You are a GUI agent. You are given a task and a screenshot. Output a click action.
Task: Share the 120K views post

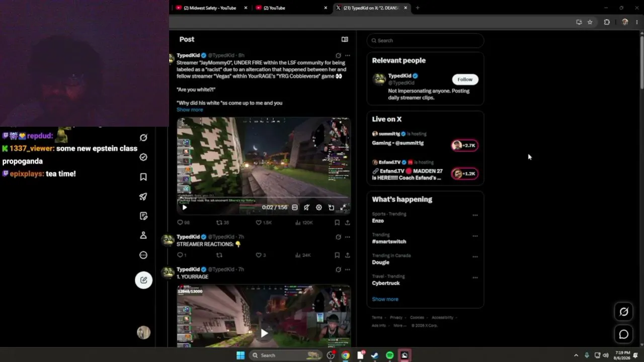347,222
